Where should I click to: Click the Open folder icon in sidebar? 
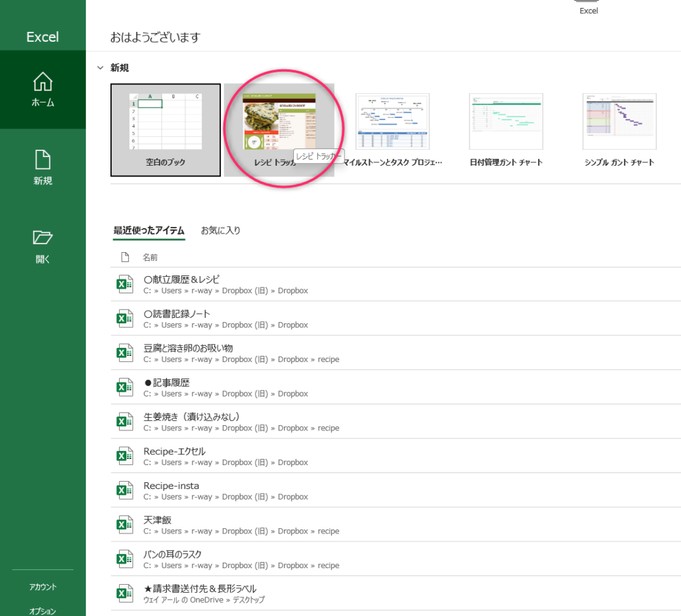(43, 238)
